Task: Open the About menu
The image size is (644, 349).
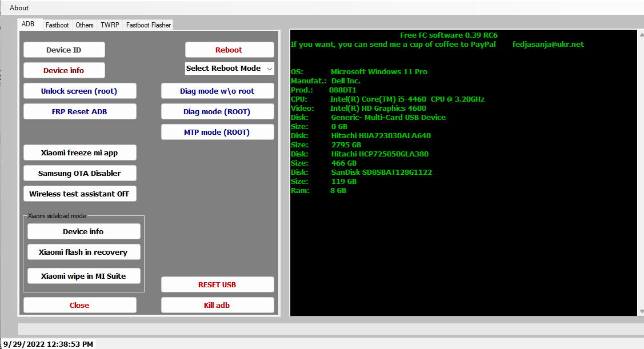Action: [x=19, y=7]
